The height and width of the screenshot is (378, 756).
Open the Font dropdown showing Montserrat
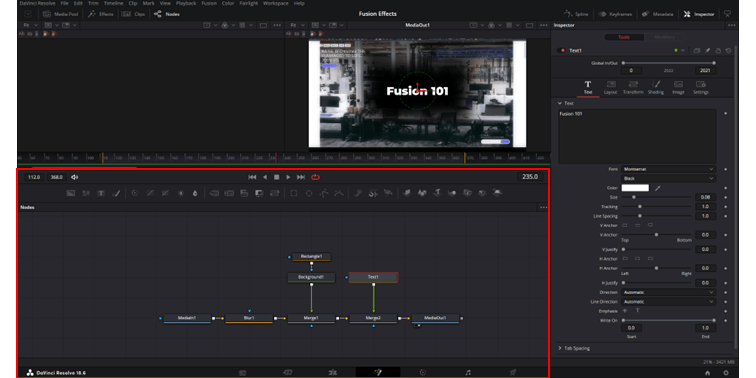(668, 169)
